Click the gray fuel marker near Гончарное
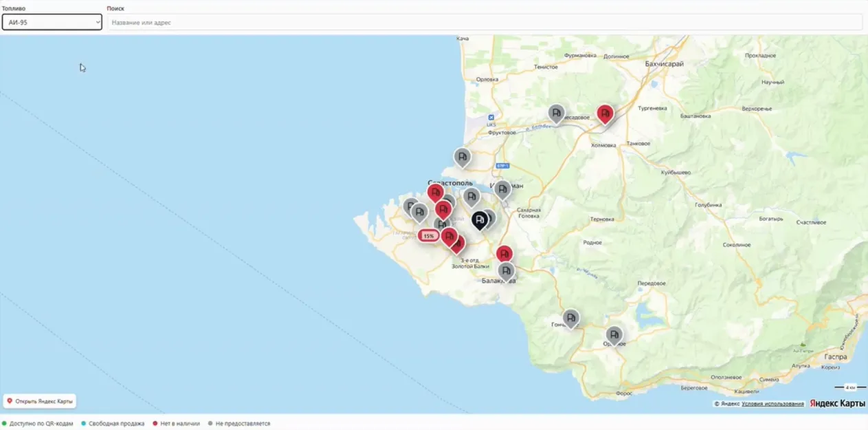868x430 pixels. click(x=570, y=319)
